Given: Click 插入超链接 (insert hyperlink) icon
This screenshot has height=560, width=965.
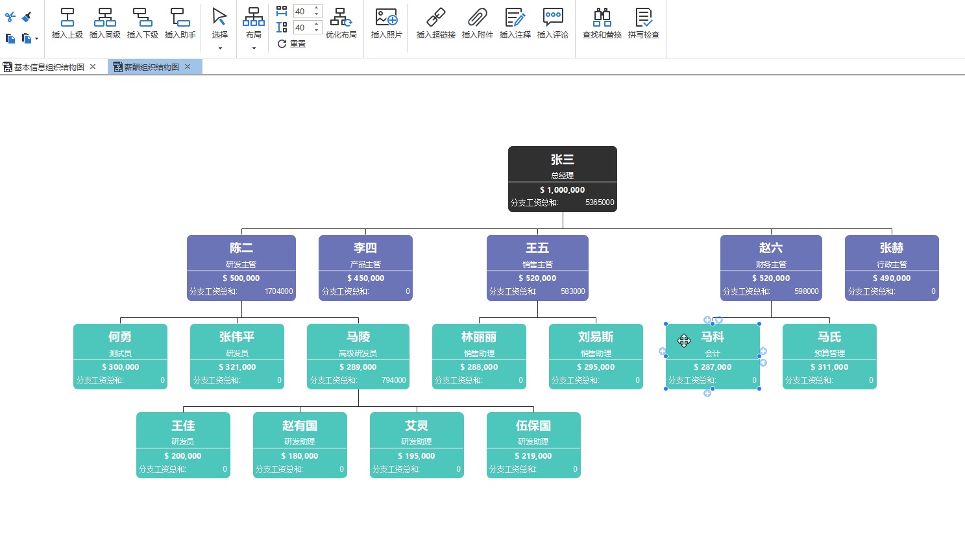Looking at the screenshot, I should [x=436, y=17].
